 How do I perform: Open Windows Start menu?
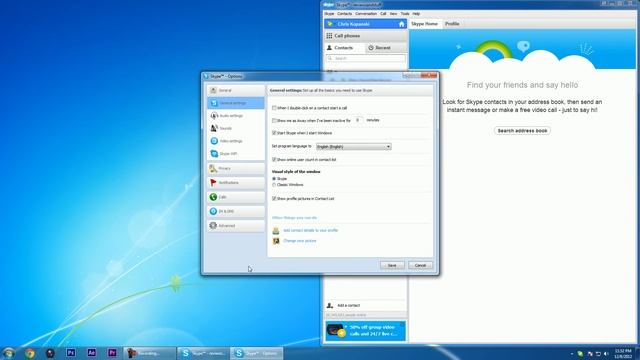(x=9, y=353)
